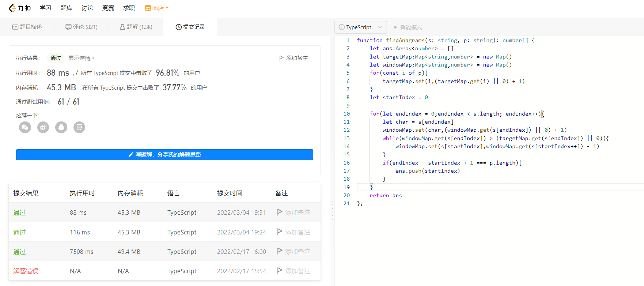This screenshot has height=286, width=644.
Task: Open the 题解 (1.3k) solutions tab
Action: tap(136, 27)
